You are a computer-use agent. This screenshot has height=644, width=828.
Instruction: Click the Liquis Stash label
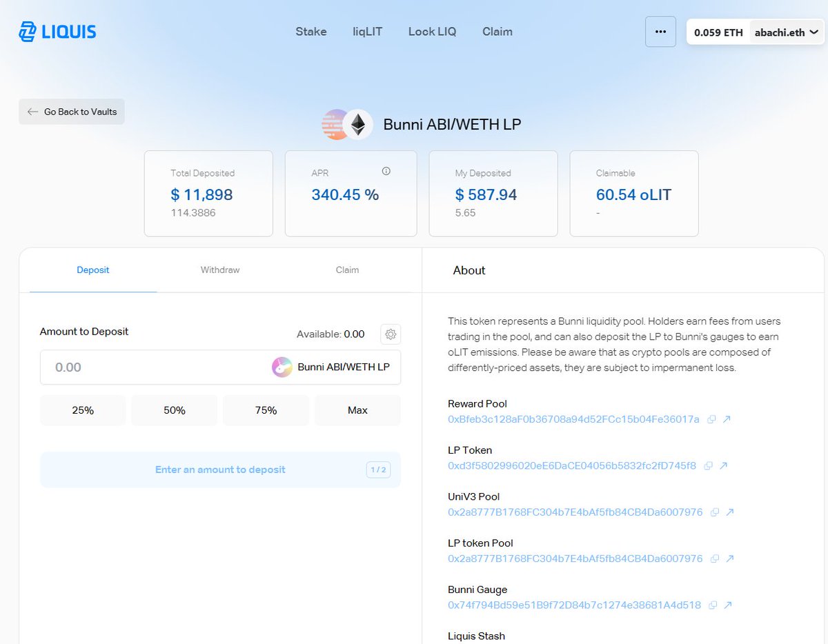tap(476, 636)
